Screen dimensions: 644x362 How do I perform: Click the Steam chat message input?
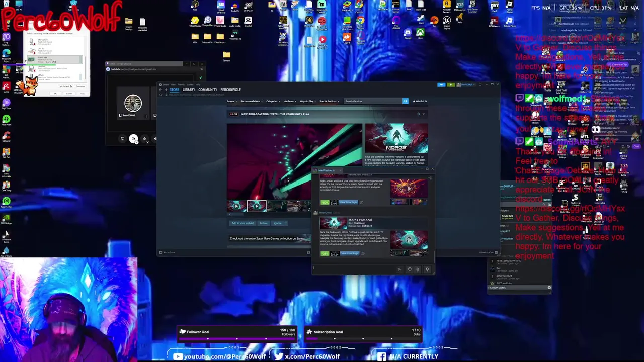pos(354,269)
